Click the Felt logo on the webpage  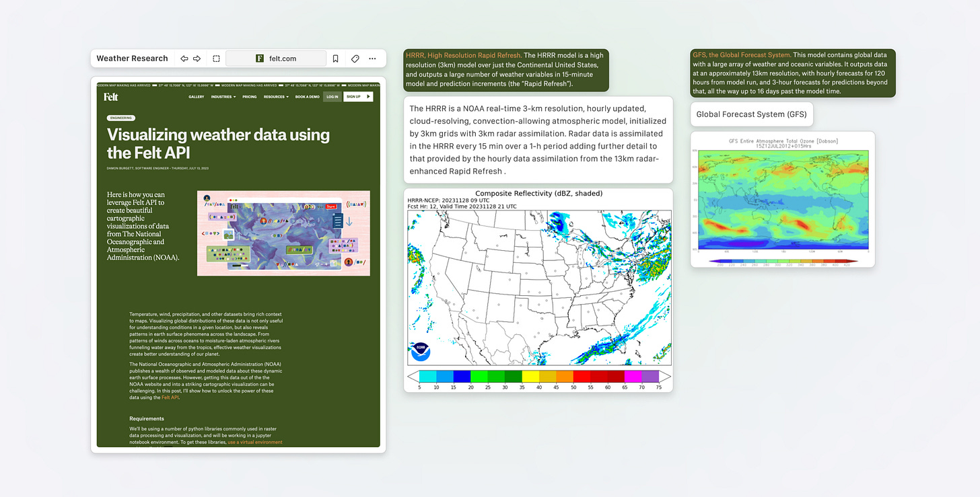pos(111,96)
